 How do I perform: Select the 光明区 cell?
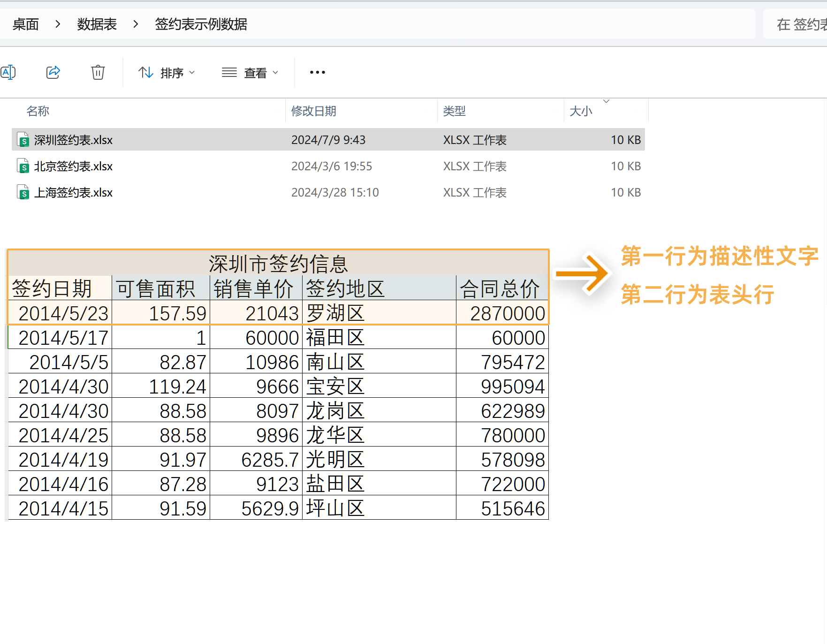pos(379,459)
